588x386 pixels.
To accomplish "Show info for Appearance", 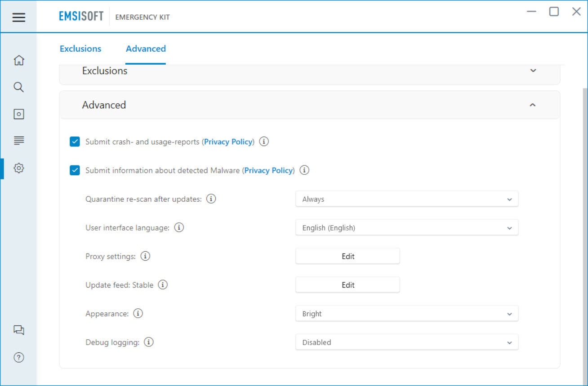I will 138,313.
